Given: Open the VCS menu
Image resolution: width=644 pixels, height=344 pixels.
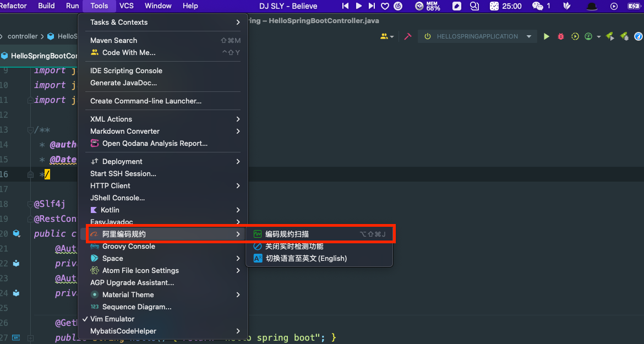Looking at the screenshot, I should click(127, 6).
